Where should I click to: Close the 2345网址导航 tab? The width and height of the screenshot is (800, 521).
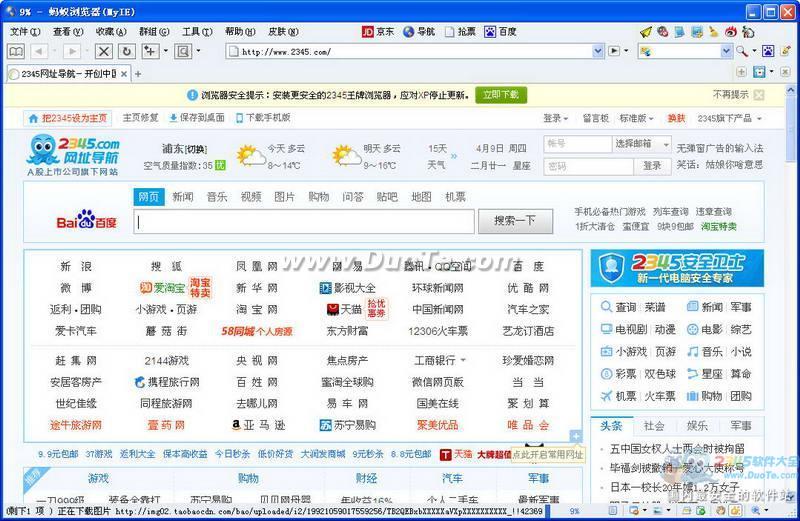click(x=124, y=74)
